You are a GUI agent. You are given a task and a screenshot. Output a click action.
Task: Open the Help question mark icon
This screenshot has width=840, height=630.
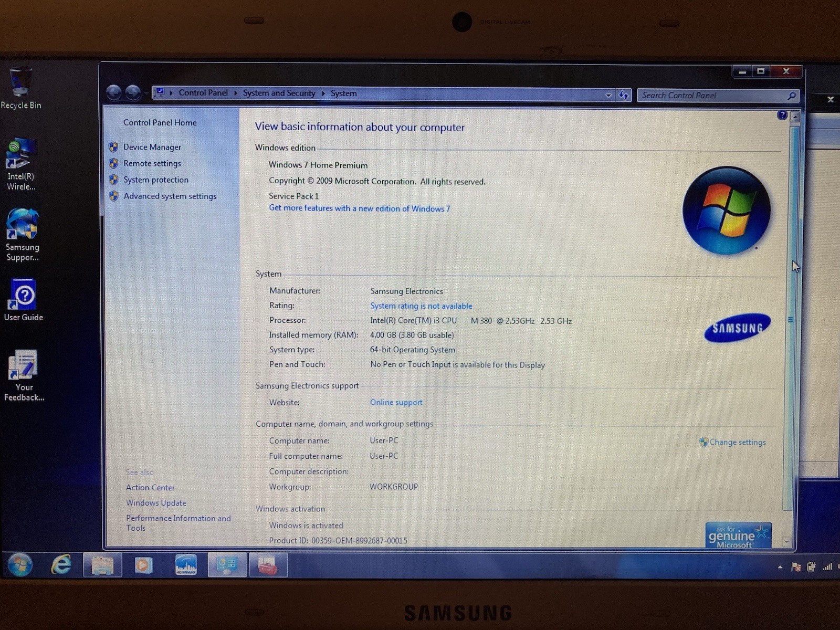pyautogui.click(x=782, y=115)
